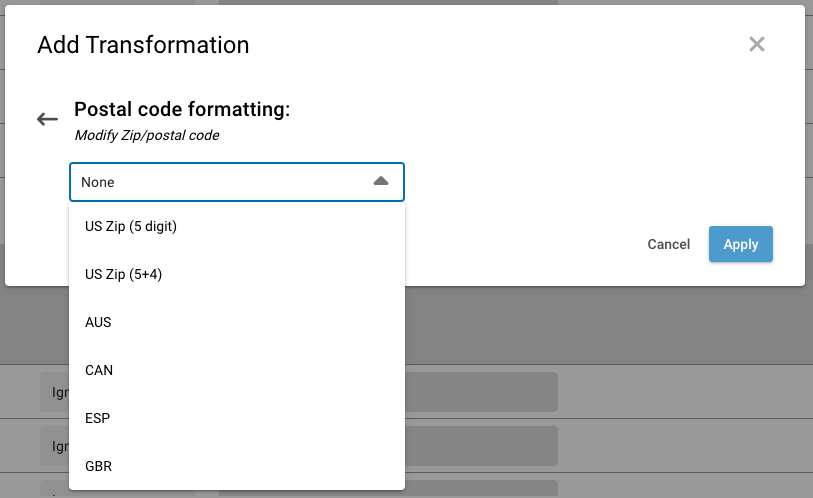813x498 pixels.
Task: Select CAN postal code format
Action: pyautogui.click(x=99, y=370)
